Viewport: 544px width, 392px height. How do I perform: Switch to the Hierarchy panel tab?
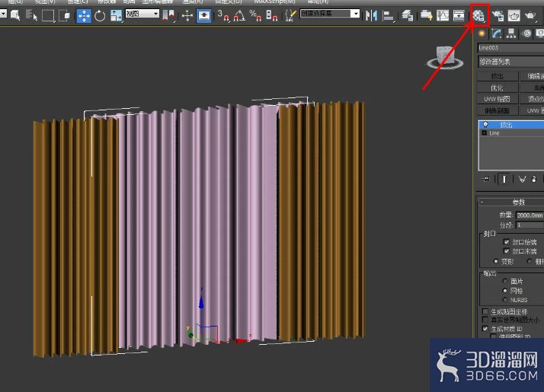[511, 33]
